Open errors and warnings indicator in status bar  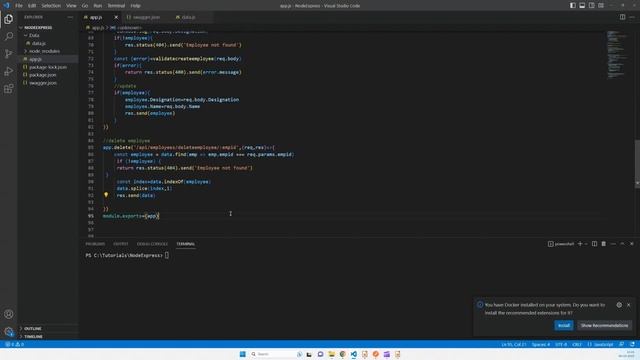point(14,344)
